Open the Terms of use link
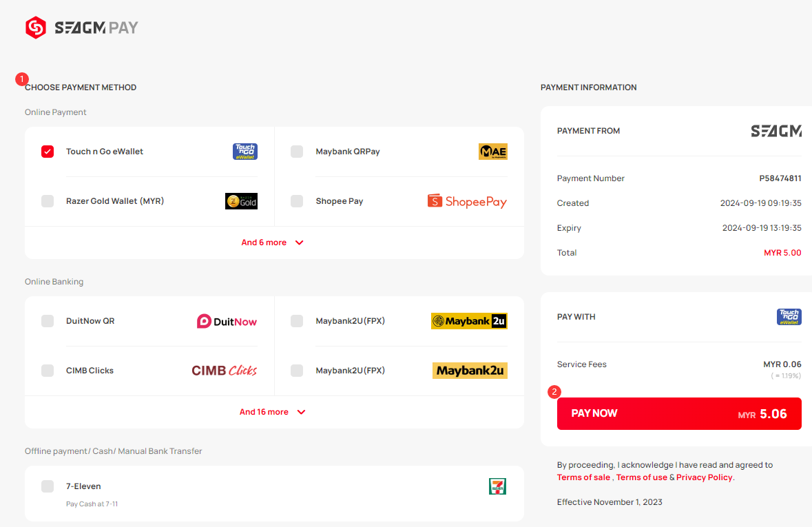This screenshot has width=812, height=527. coord(642,477)
